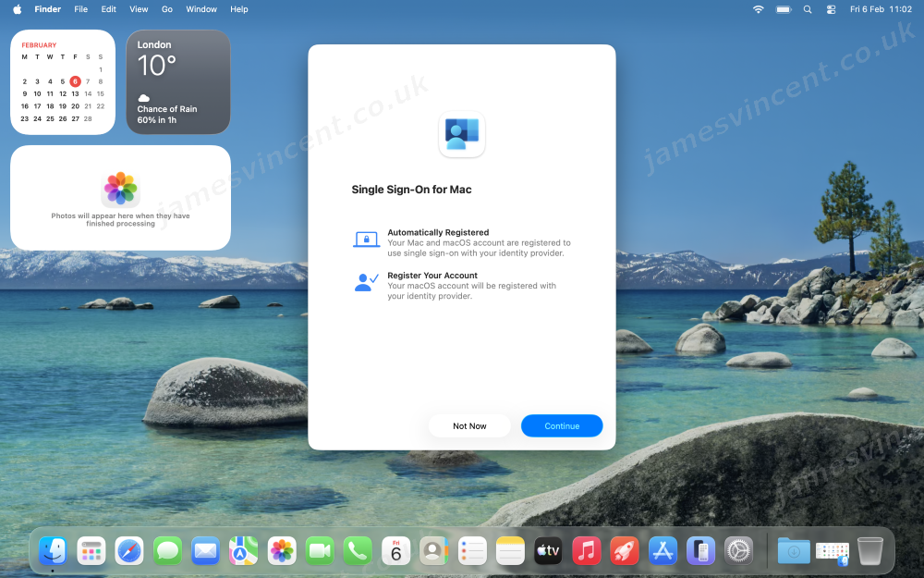The height and width of the screenshot is (578, 924).
Task: Click the Continue button in dialog
Action: click(562, 425)
